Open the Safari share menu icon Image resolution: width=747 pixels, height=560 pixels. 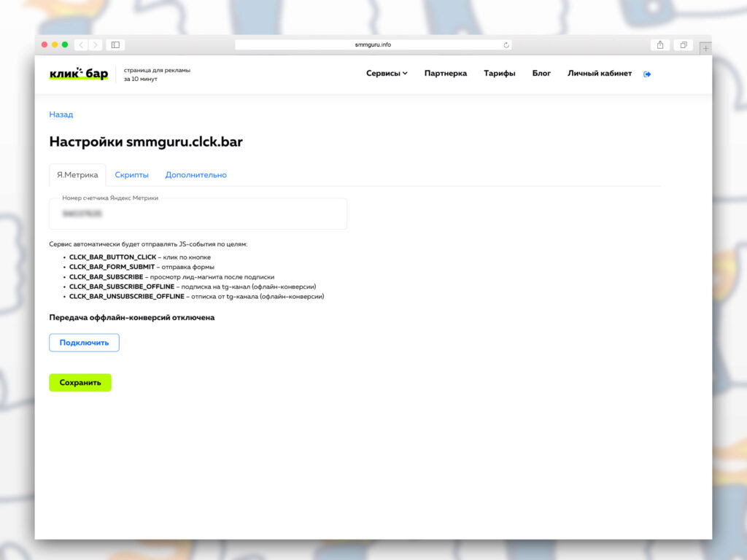tap(660, 44)
